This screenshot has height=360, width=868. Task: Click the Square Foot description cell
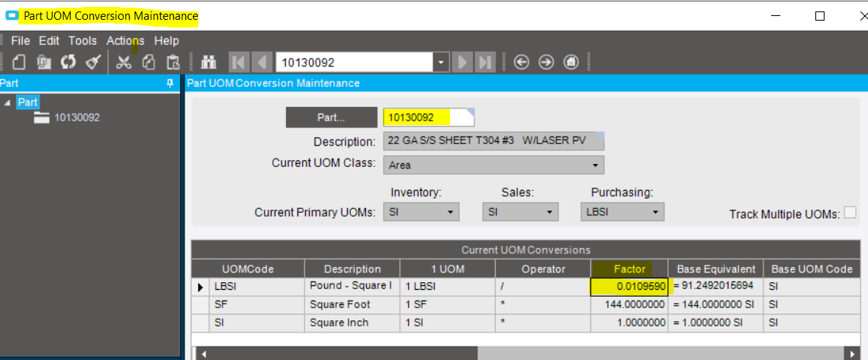pyautogui.click(x=352, y=304)
